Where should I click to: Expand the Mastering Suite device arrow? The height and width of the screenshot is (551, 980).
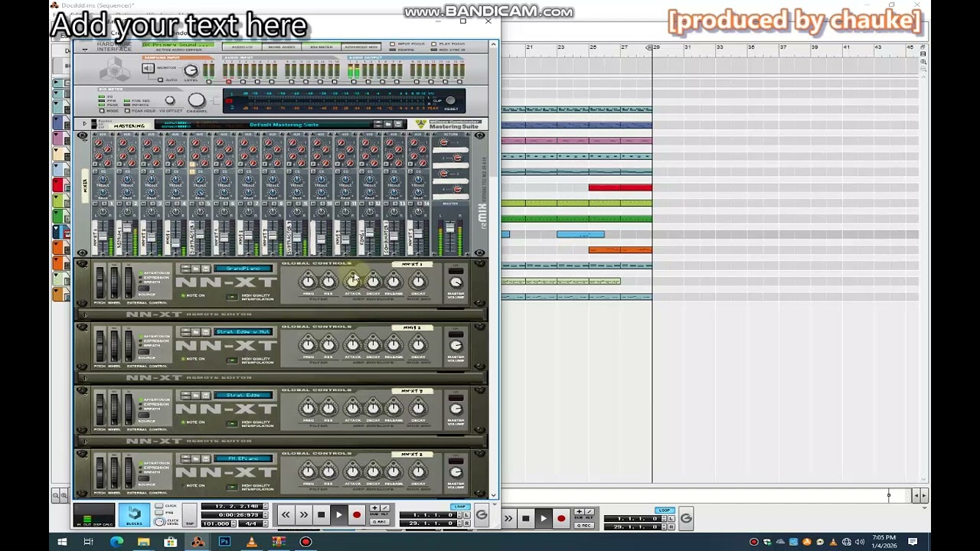(x=85, y=124)
